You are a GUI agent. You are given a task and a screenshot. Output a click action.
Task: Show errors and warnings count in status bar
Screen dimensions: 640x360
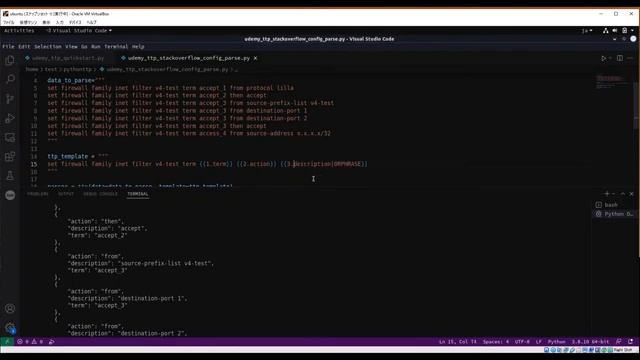(30, 342)
